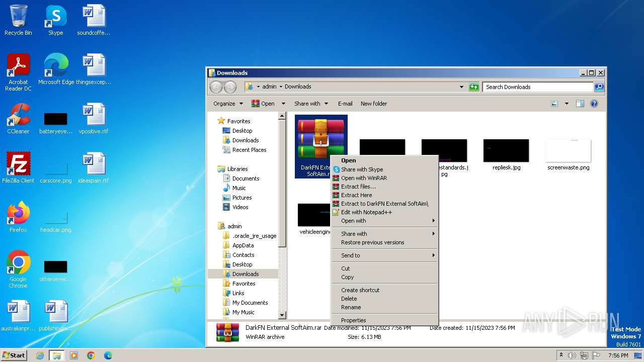Expand the Open button dropdown arrow
This screenshot has width=644, height=362.
[283, 104]
